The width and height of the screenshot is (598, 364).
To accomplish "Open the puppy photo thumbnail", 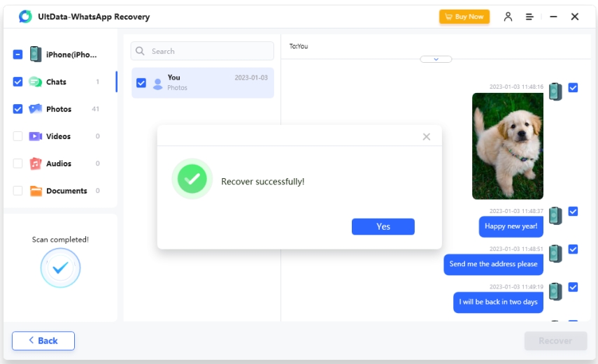I will [508, 146].
